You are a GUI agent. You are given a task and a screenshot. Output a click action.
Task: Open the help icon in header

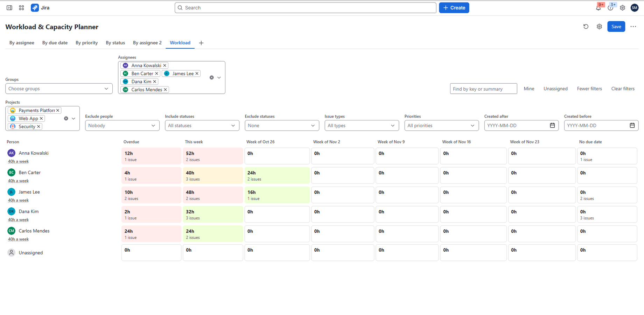coord(610,8)
